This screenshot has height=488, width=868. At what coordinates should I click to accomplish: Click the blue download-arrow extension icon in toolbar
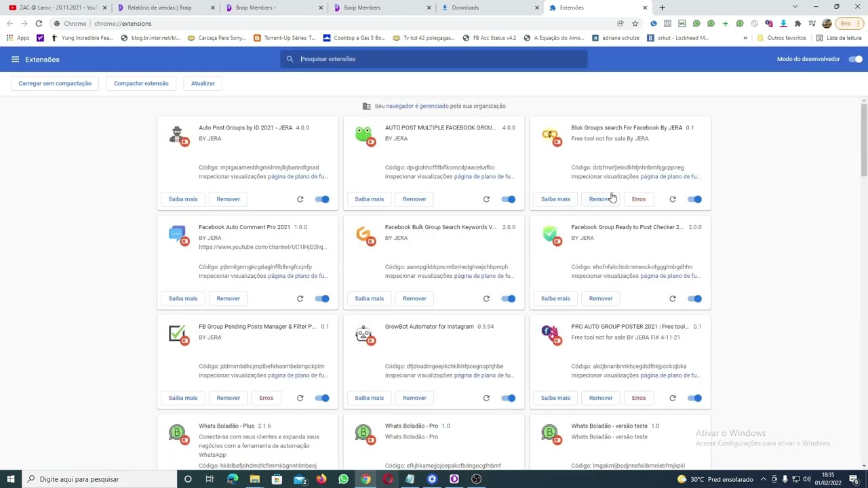783,23
